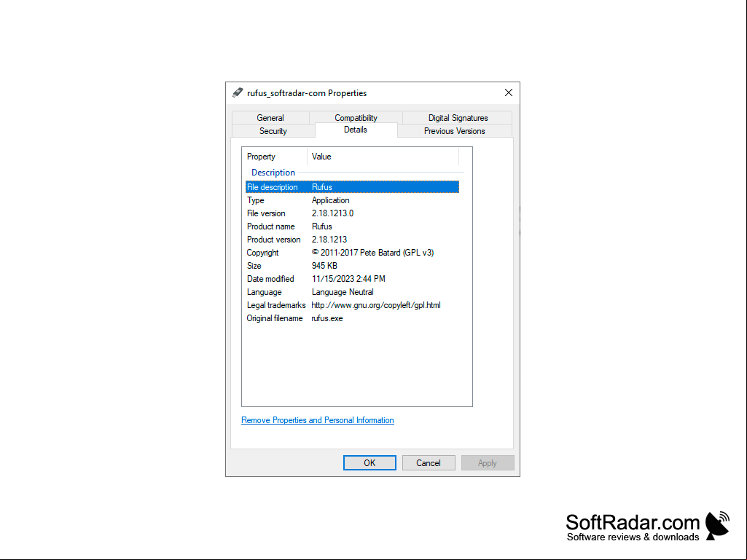
Task: Open Remove Properties and Personal Information link
Action: click(x=318, y=420)
